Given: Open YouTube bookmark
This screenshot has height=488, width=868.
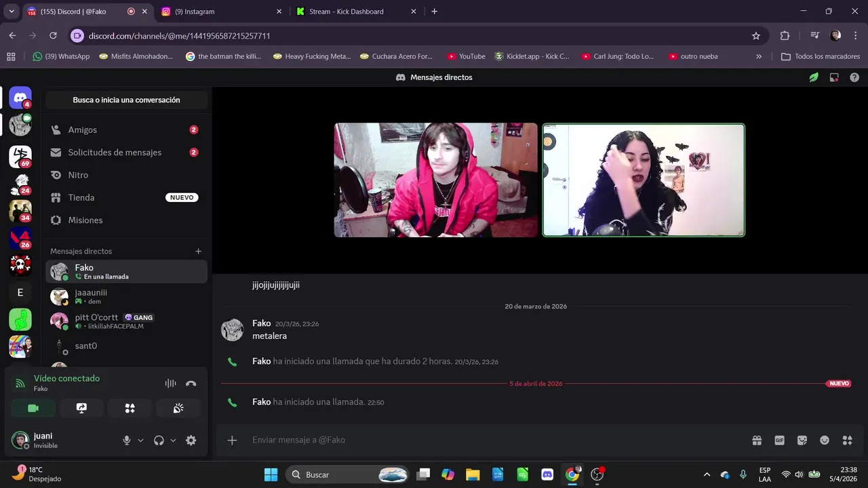Looking at the screenshot, I should [466, 56].
